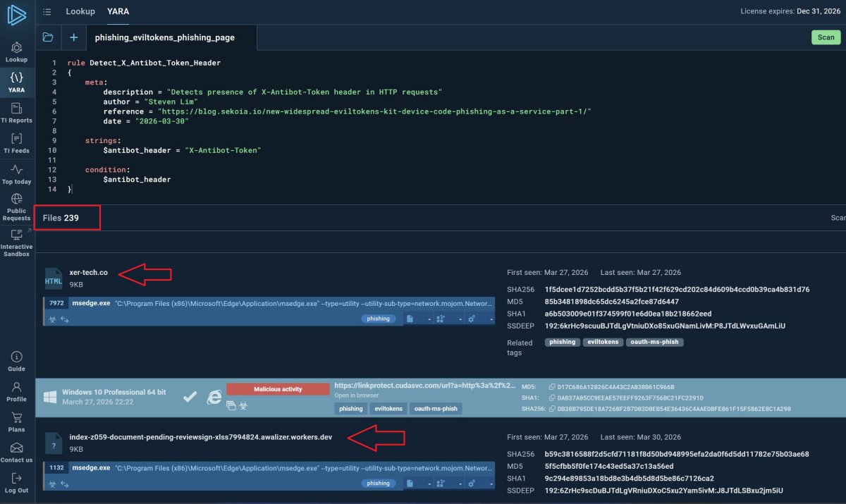The width and height of the screenshot is (846, 504).
Task: Open Contact us in sidebar
Action: click(x=16, y=453)
